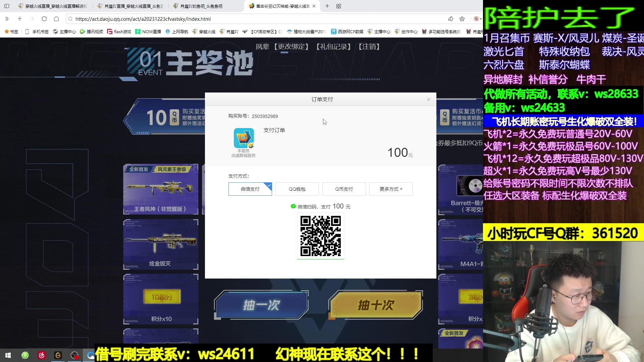Open the flash游戏 bookmark

119,32
